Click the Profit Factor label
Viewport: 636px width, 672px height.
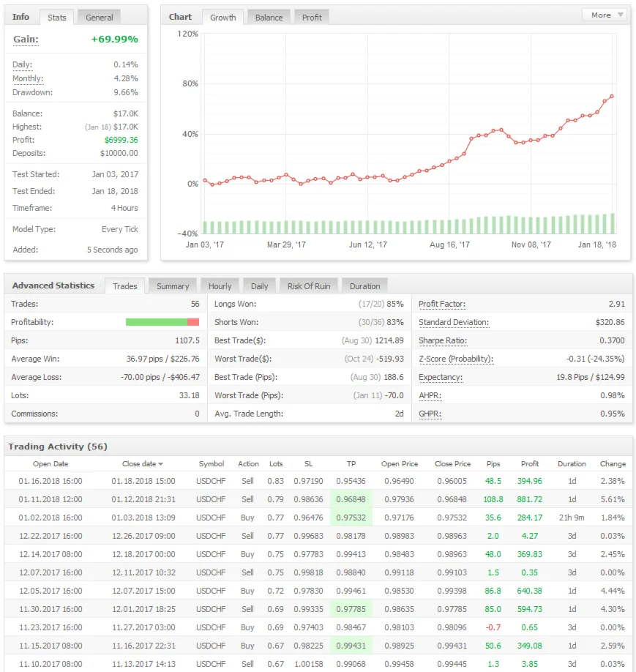441,304
